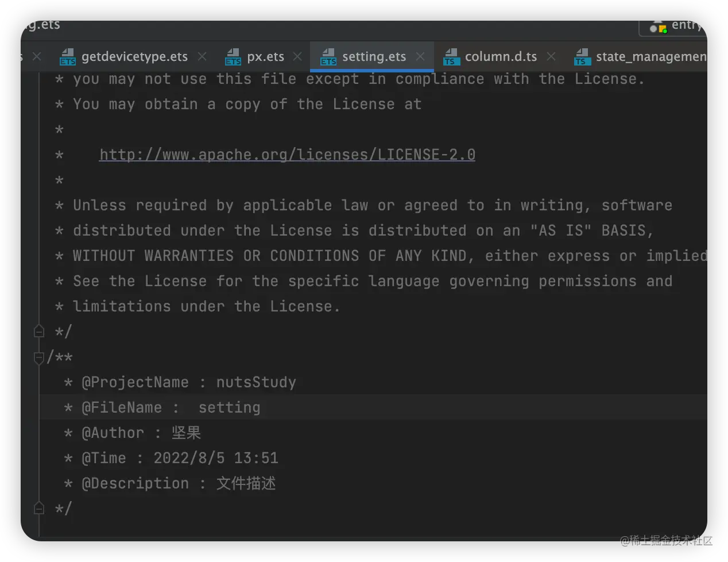Click the fold marker at the final */ line

point(39,509)
